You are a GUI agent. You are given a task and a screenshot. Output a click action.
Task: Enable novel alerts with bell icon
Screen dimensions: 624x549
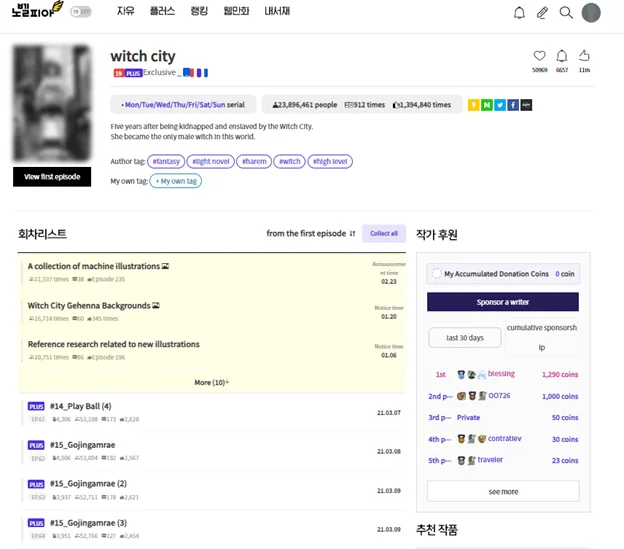coord(562,56)
